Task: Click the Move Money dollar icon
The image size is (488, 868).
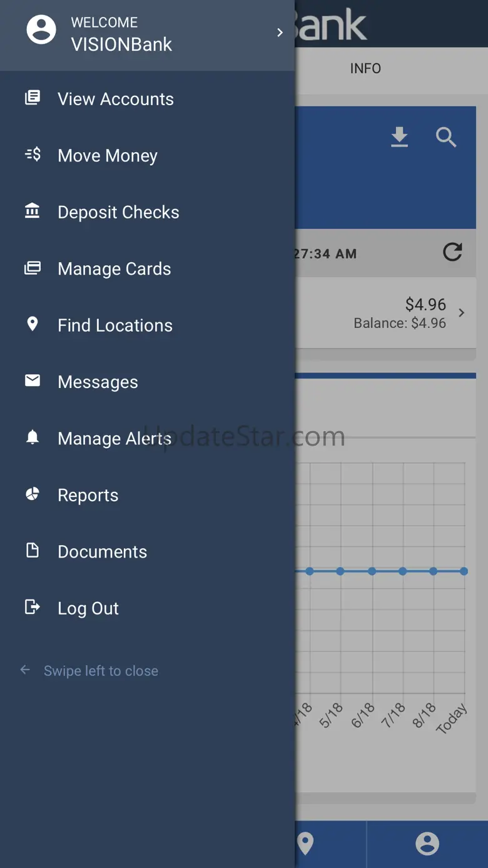Action: click(33, 154)
